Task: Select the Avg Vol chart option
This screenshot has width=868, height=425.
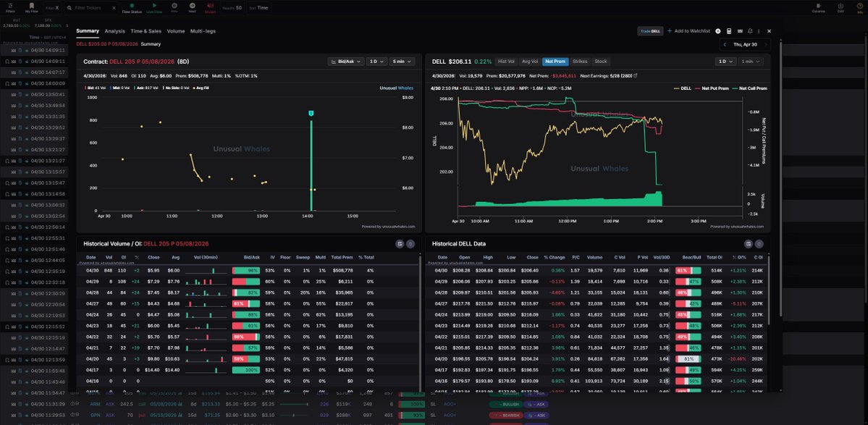Action: [x=530, y=62]
